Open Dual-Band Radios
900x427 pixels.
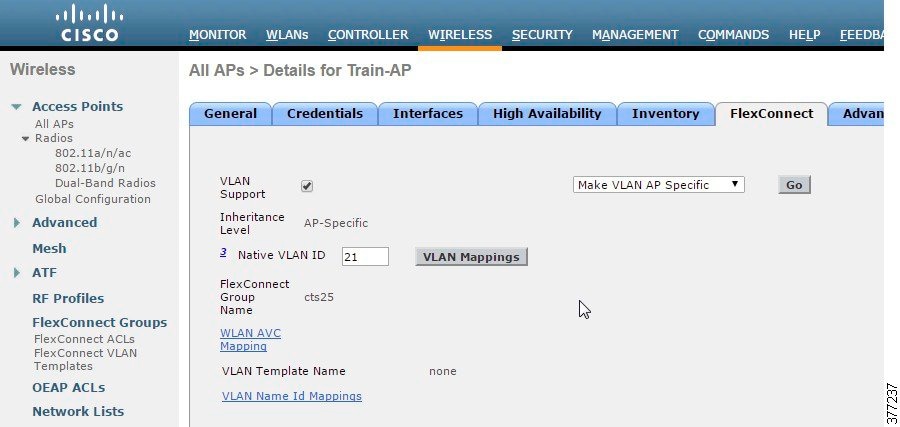click(105, 183)
